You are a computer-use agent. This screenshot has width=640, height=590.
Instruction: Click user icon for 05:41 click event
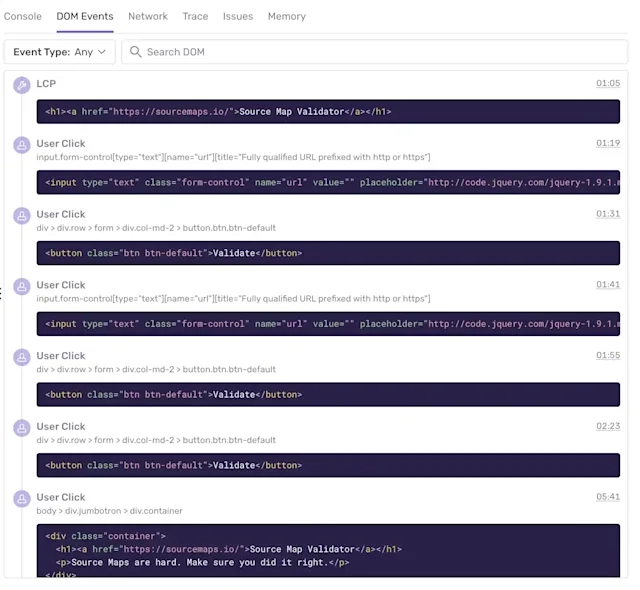22,499
